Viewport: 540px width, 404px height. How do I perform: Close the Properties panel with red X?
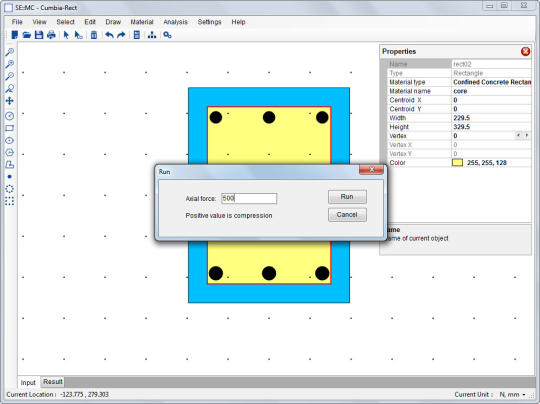point(526,51)
